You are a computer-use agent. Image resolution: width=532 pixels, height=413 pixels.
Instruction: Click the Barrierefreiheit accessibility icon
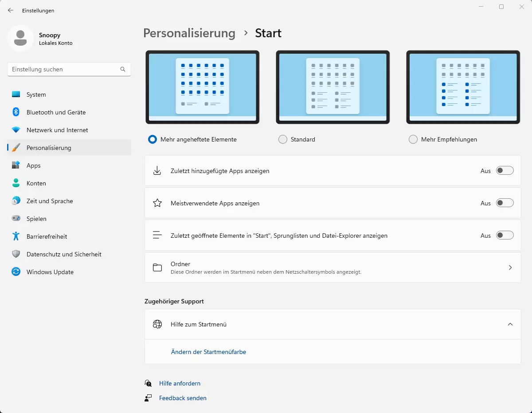(16, 236)
